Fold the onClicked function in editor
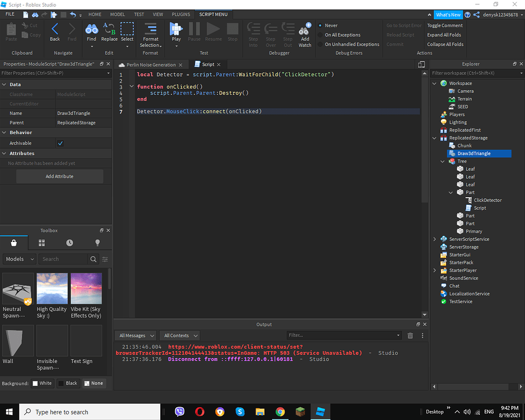 [x=132, y=86]
